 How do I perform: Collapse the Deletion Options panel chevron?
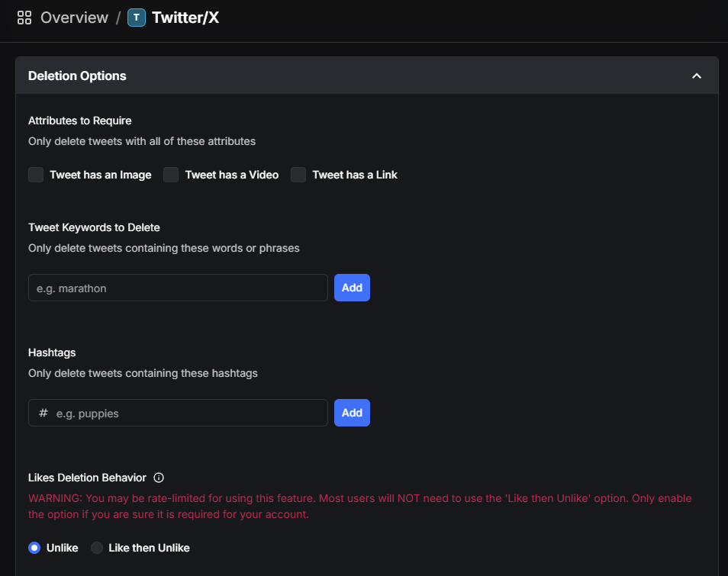coord(697,76)
